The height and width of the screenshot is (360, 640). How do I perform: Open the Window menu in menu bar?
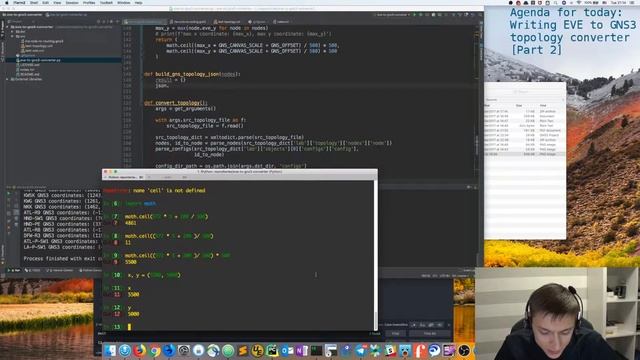pos(124,2)
